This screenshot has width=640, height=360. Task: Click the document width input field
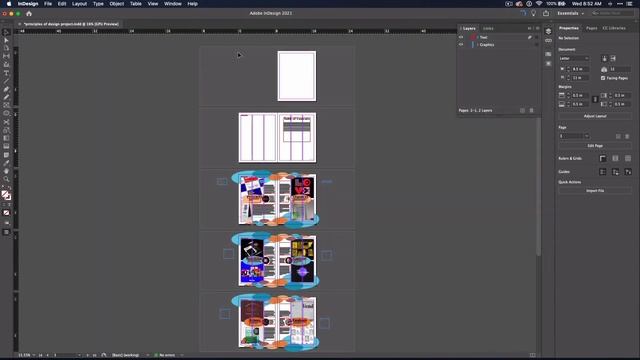tap(580, 69)
